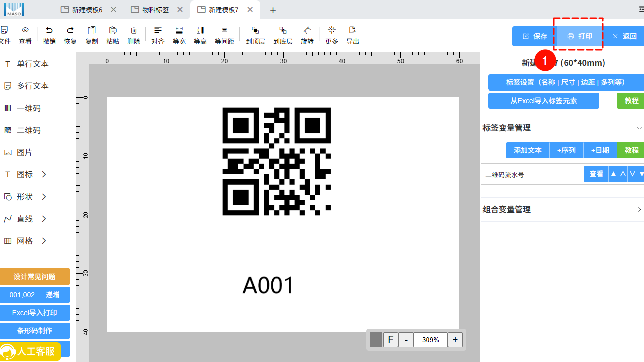Image resolution: width=644 pixels, height=362 pixels.
Task: Expand the 组合变量管理 section
Action: pyautogui.click(x=639, y=209)
